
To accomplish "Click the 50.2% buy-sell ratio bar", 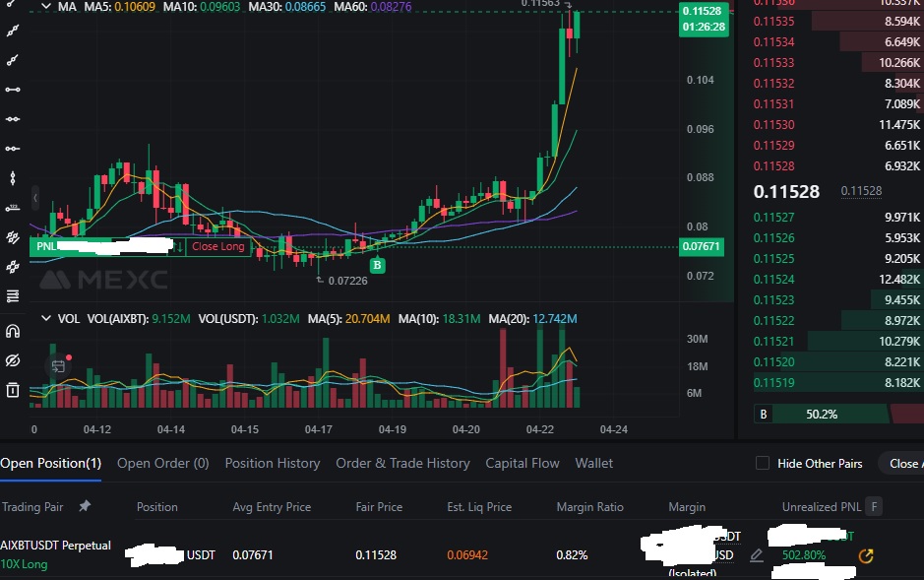I will click(x=827, y=414).
